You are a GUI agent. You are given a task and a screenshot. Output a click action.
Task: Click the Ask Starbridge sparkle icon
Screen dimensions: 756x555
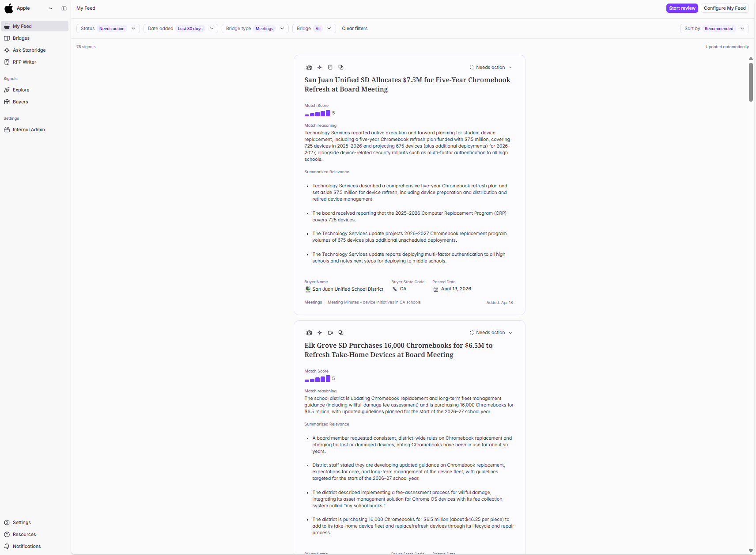tap(7, 50)
